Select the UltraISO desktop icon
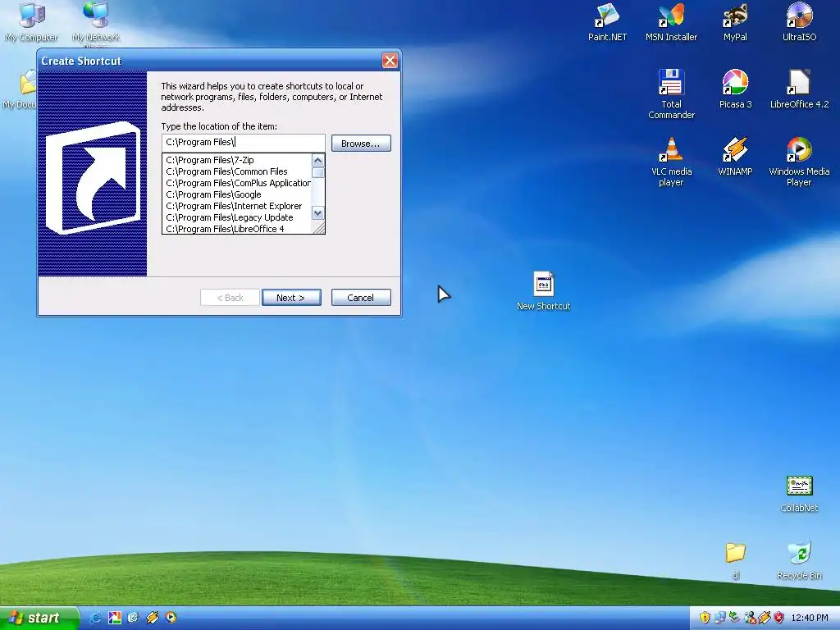This screenshot has width=840, height=630. click(799, 22)
